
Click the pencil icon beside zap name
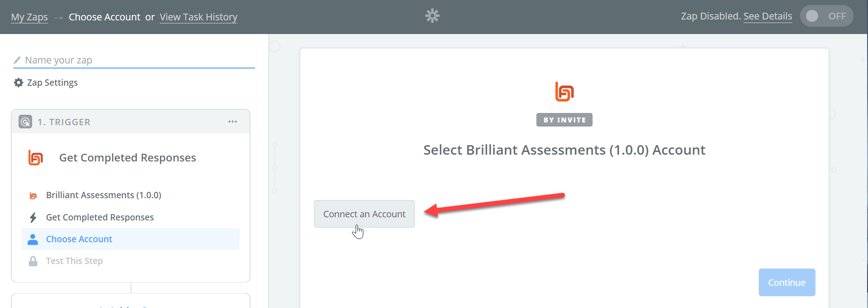pyautogui.click(x=17, y=60)
